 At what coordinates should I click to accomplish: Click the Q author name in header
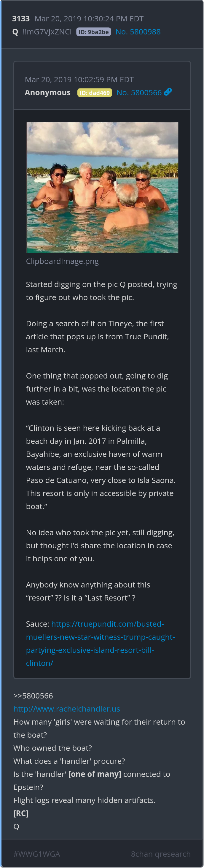(x=15, y=32)
